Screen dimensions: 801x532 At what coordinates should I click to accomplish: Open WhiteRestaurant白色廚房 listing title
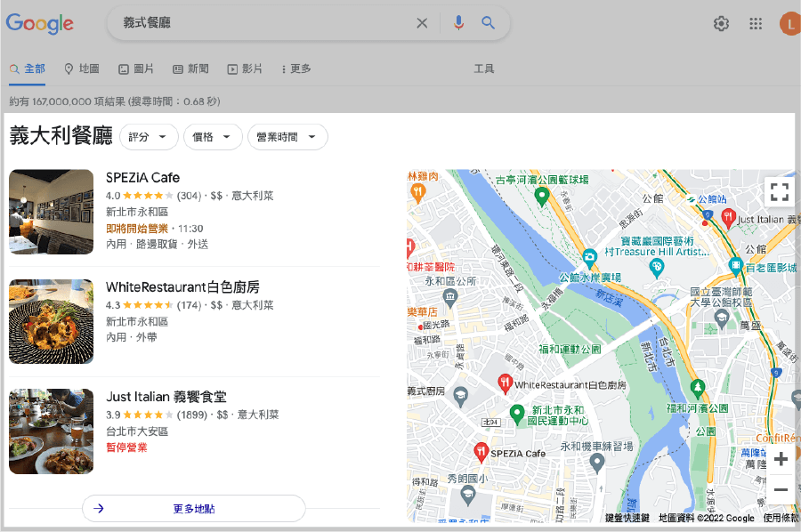pyautogui.click(x=182, y=287)
